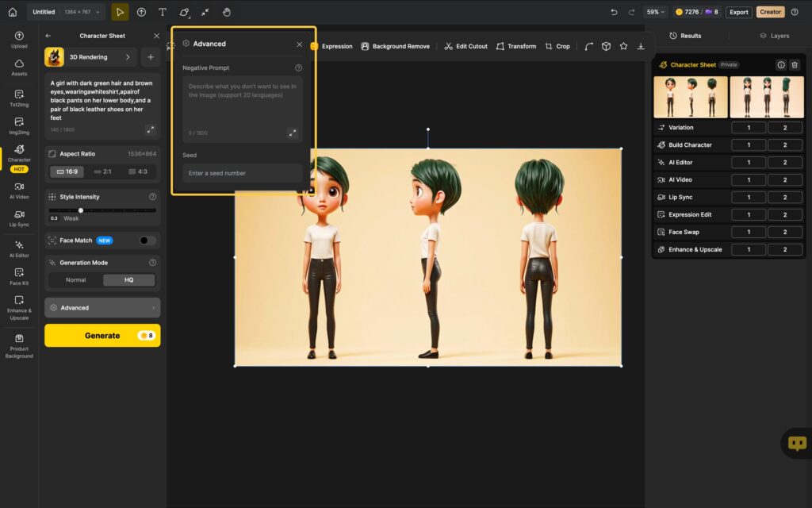The width and height of the screenshot is (812, 508).
Task: Click the Export button
Action: [738, 12]
